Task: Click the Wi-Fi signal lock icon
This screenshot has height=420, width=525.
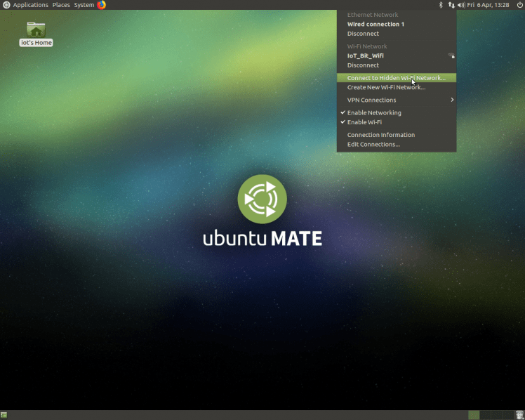Action: (x=451, y=55)
